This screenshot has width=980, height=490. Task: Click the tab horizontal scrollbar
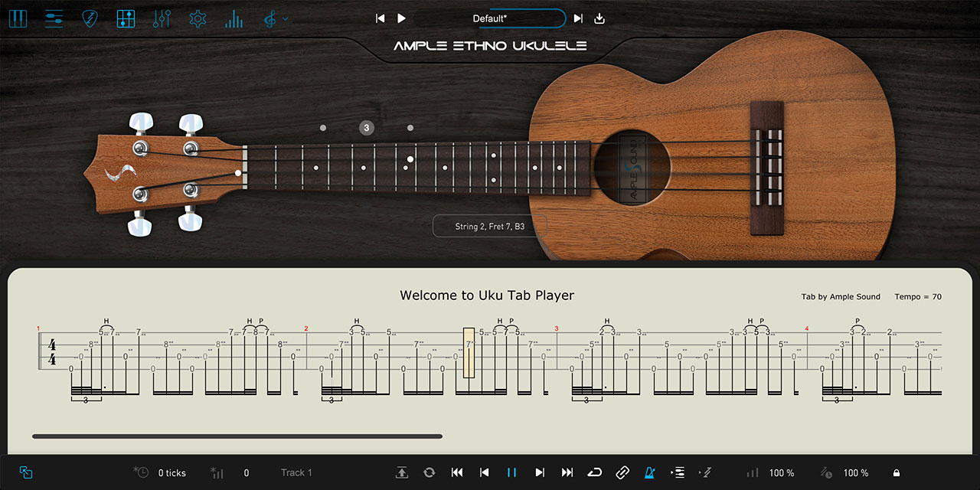[x=237, y=436]
